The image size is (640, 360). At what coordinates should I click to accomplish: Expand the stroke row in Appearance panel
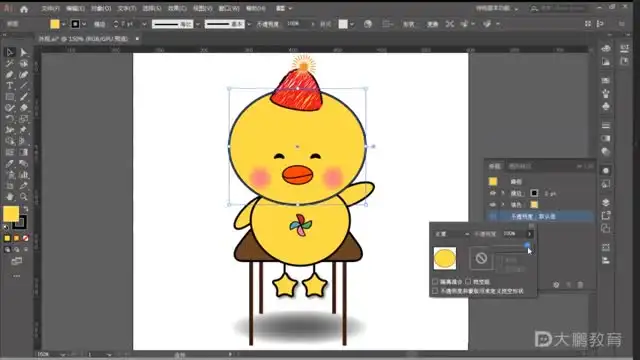click(503, 193)
